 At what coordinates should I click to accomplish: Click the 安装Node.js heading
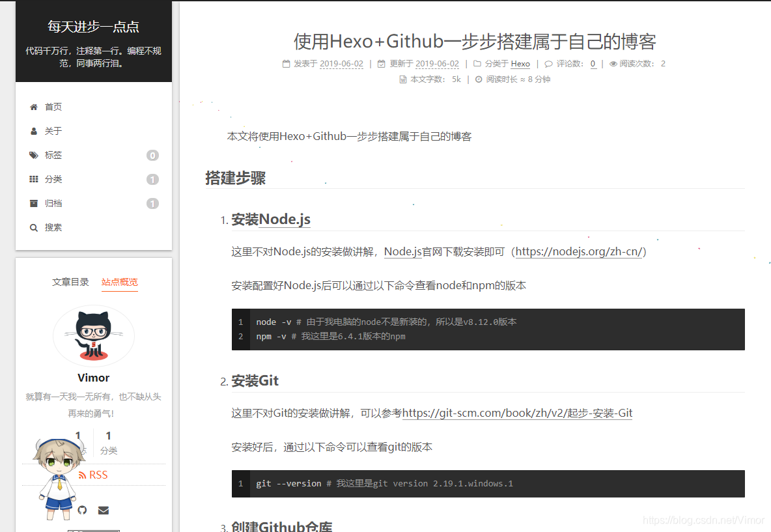point(271,219)
